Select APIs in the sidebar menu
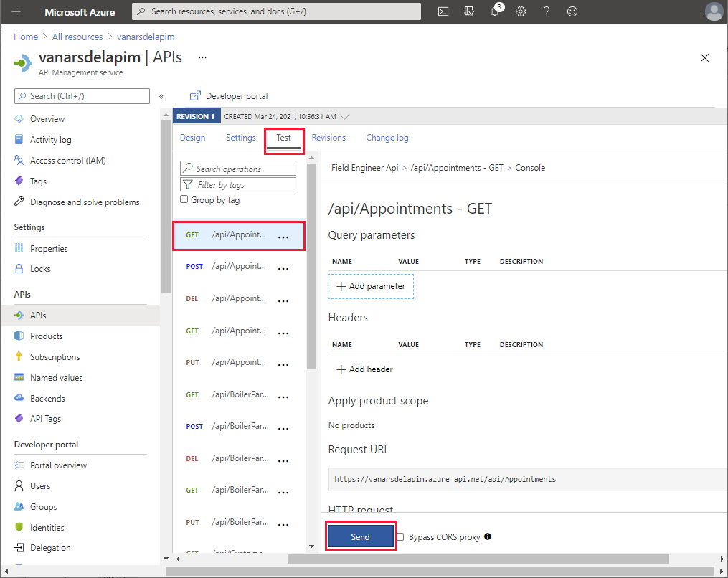Image resolution: width=728 pixels, height=578 pixels. (38, 316)
